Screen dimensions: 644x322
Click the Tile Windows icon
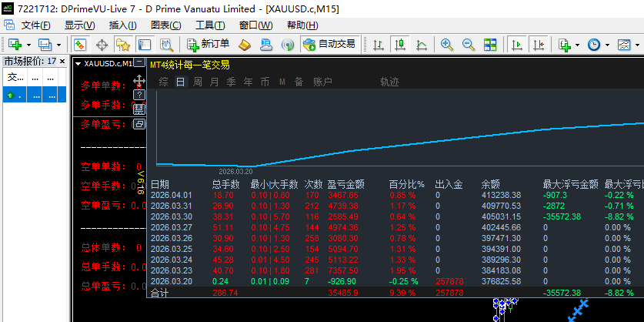click(490, 45)
